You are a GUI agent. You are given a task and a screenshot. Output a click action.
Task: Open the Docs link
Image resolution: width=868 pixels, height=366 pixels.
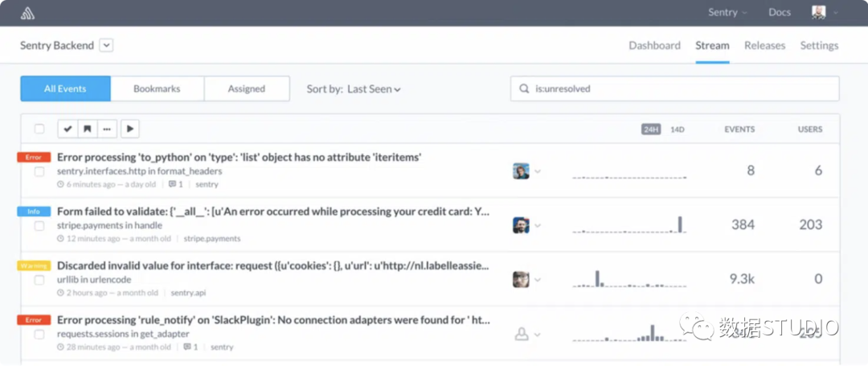tap(780, 12)
